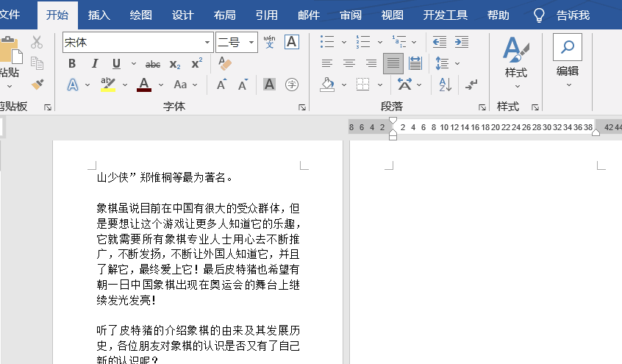Open the Change Case Aa menu

point(185,85)
